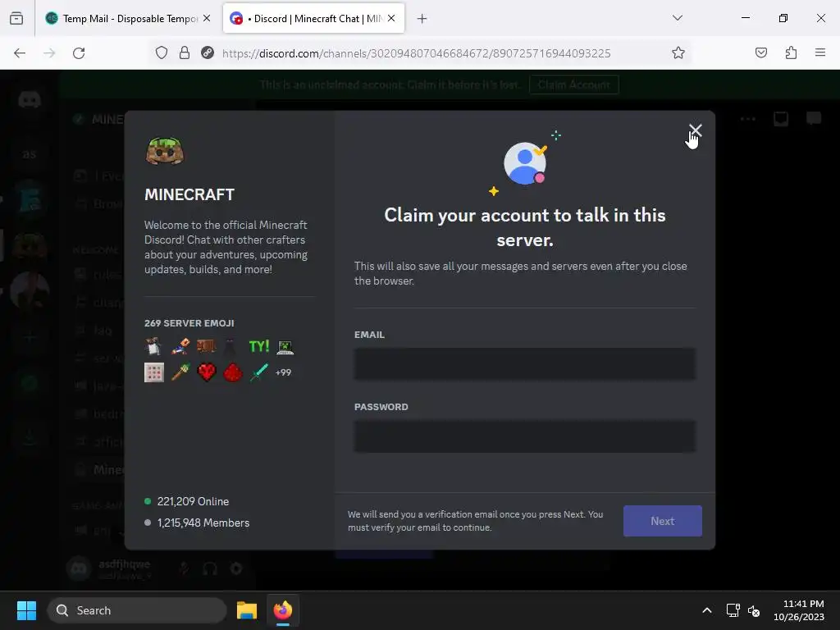Click the redstone dust server emoji
The height and width of the screenshot is (630, 840).
[232, 372]
